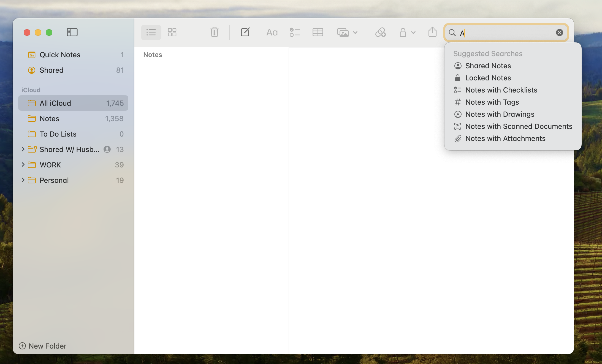Create a new note with compose icon
Viewport: 602px width, 364px height.
coord(245,32)
